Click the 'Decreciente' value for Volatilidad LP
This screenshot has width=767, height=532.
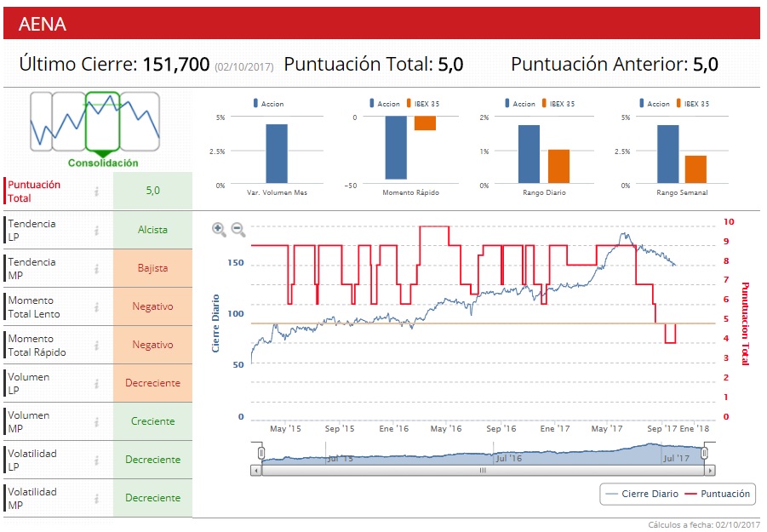click(x=152, y=460)
